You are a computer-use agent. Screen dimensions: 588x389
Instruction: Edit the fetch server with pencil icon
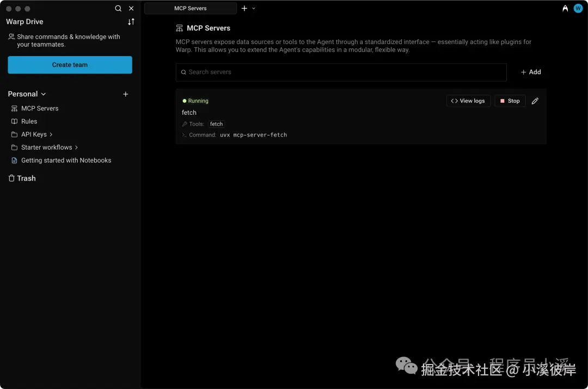pyautogui.click(x=535, y=101)
